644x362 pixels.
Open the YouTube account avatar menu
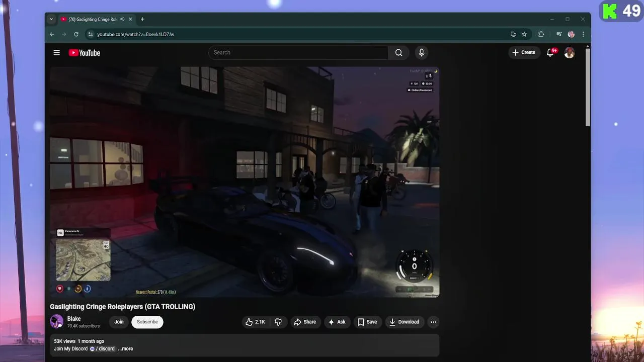(x=570, y=53)
